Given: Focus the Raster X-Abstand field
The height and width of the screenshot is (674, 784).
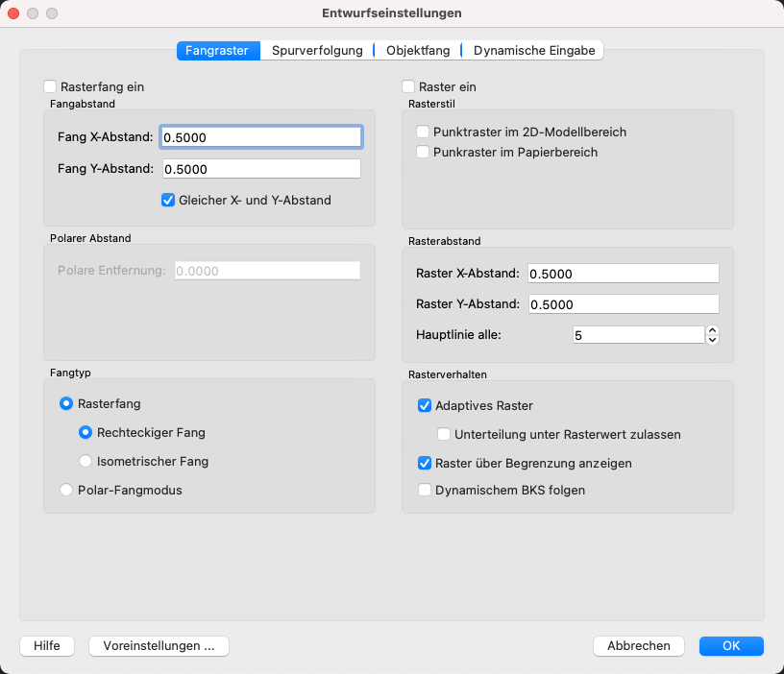Looking at the screenshot, I should pos(623,274).
